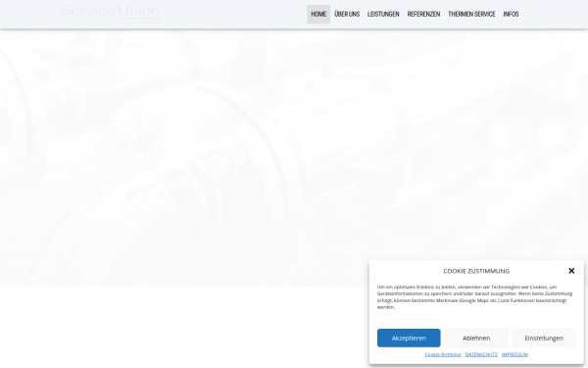Close the cookie consent dialog
Image resolution: width=588 pixels, height=368 pixels.
pyautogui.click(x=571, y=271)
